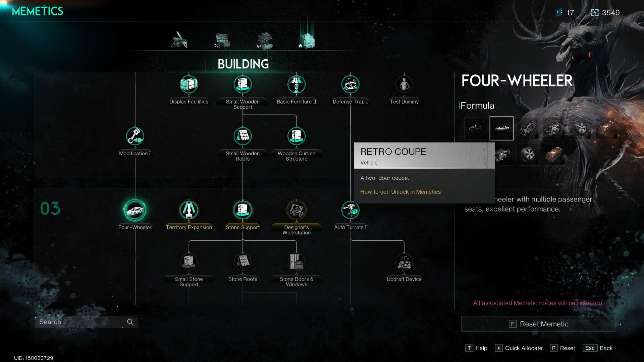Image resolution: width=644 pixels, height=362 pixels.
Task: Select the first vehicle formula thumbnail
Action: click(476, 128)
